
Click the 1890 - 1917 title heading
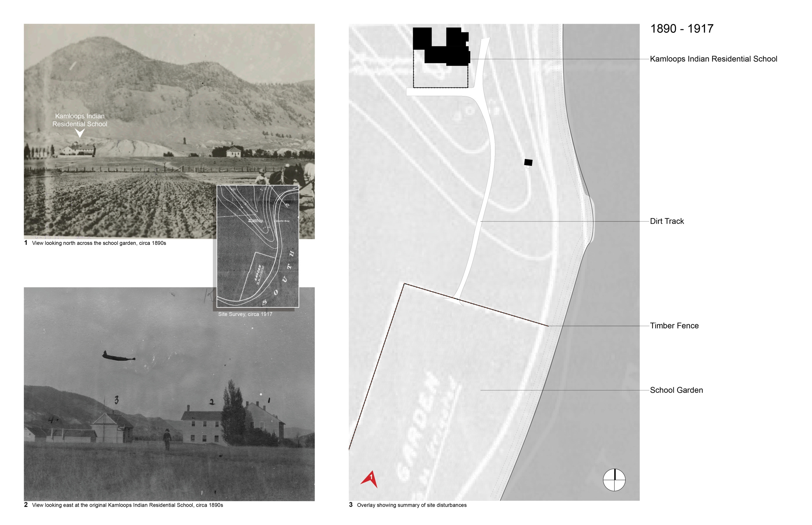pos(681,29)
